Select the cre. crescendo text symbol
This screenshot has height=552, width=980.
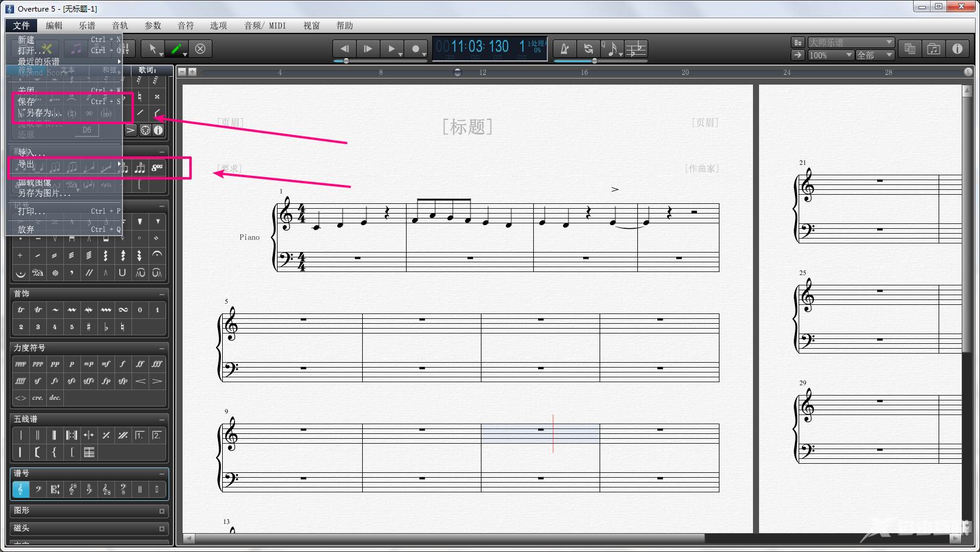point(38,398)
